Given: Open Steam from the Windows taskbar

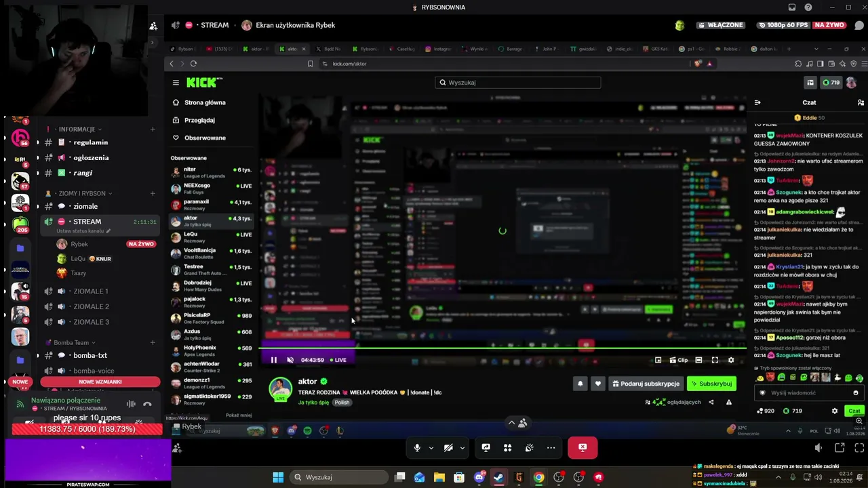Looking at the screenshot, I should point(499,477).
